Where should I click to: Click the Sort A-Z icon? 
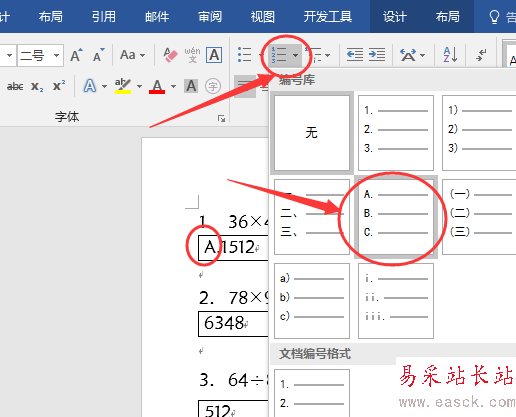[x=450, y=55]
